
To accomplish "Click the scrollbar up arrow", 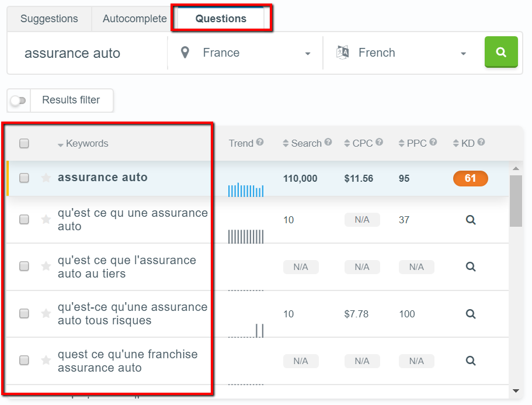I will pyautogui.click(x=516, y=169).
